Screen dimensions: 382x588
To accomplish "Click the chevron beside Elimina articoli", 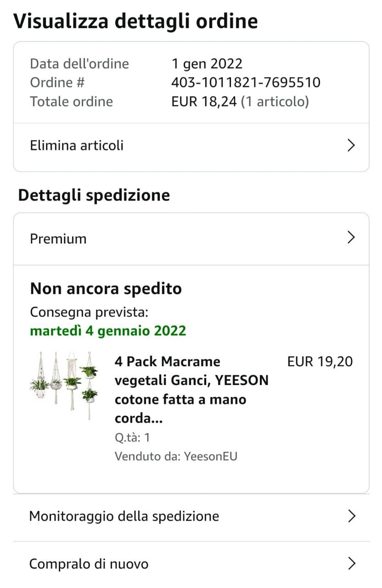I will 351,146.
